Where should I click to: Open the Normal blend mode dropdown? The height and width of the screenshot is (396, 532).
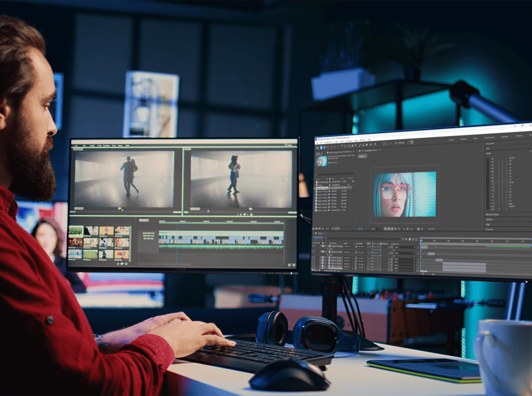(x=348, y=246)
